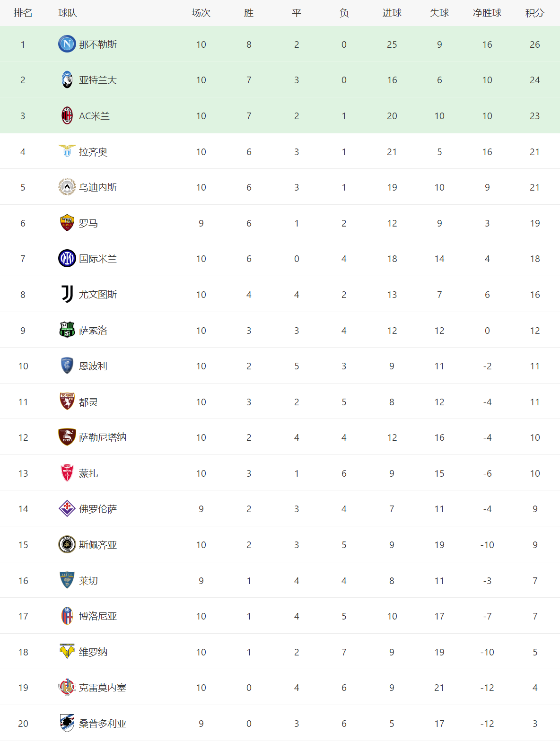The width and height of the screenshot is (560, 742).
Task: Open the 国际米兰 team link
Action: tap(98, 259)
